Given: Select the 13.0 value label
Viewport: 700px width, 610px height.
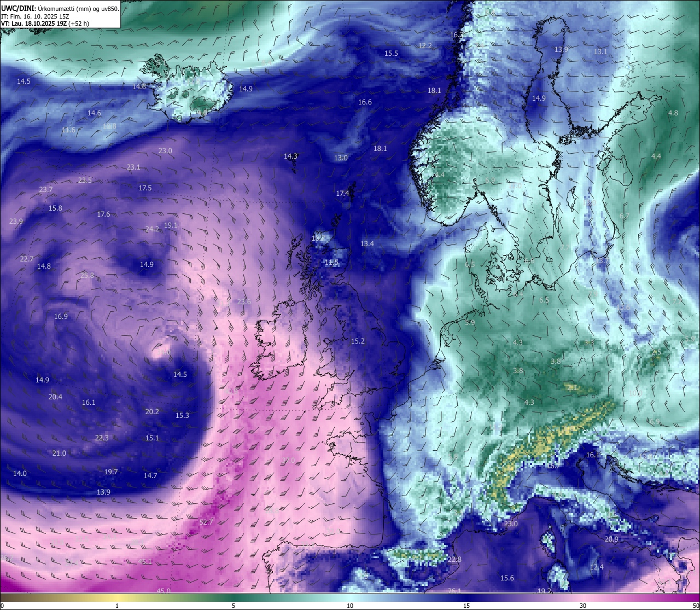Looking at the screenshot, I should click(x=341, y=158).
